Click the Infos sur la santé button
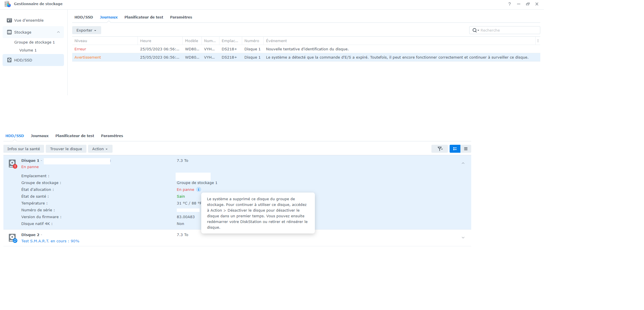The width and height of the screenshot is (644, 310). point(24,149)
